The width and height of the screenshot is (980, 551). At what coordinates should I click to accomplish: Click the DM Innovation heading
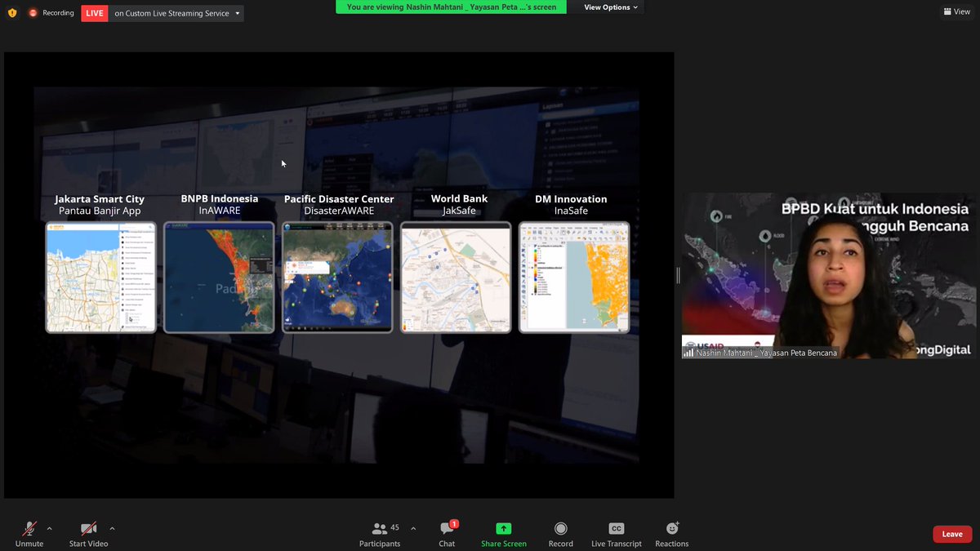571,199
